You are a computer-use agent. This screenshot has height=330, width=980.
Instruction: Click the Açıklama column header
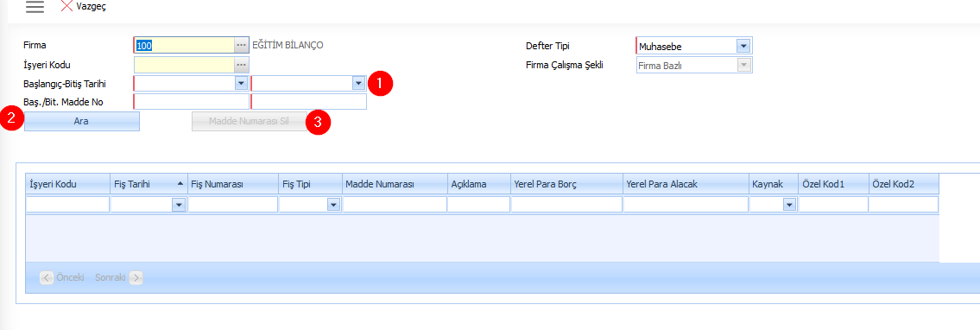tap(478, 184)
